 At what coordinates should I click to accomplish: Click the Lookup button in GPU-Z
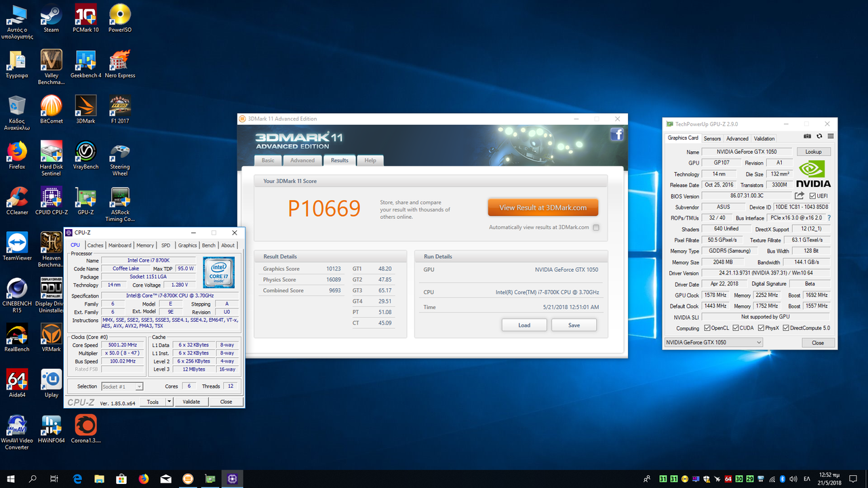coord(814,152)
